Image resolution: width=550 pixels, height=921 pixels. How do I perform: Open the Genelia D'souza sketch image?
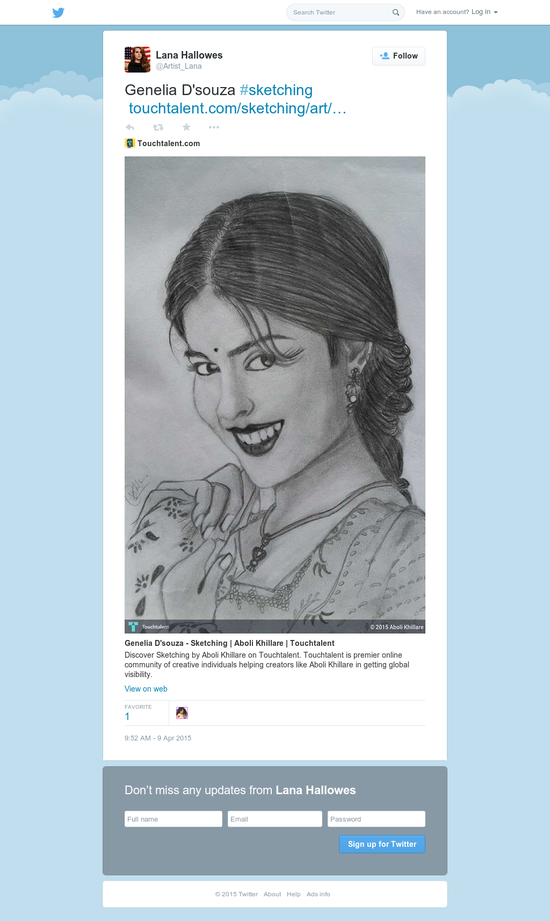click(x=275, y=395)
